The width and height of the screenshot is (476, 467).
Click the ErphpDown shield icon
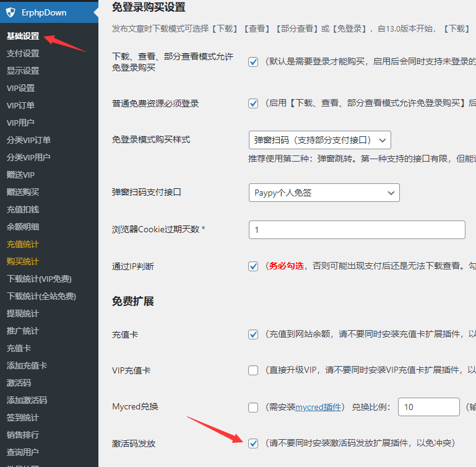click(x=11, y=12)
